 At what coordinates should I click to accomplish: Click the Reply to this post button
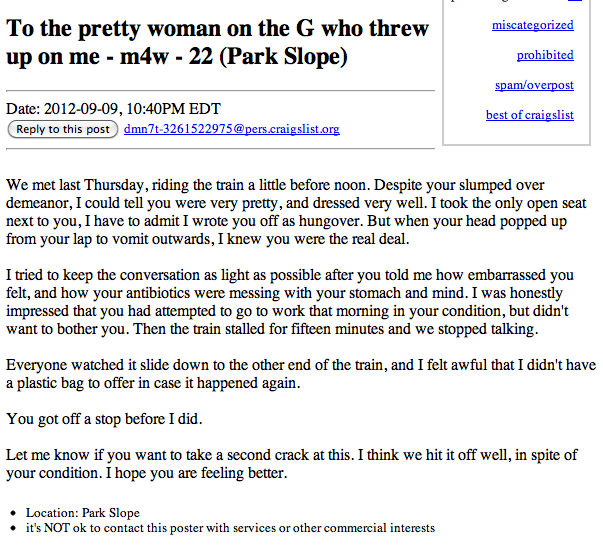click(63, 129)
